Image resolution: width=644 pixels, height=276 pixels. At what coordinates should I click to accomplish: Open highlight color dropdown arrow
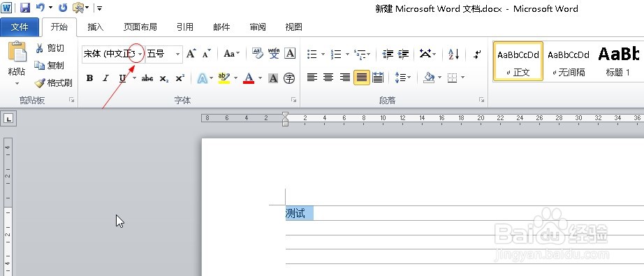(x=236, y=78)
